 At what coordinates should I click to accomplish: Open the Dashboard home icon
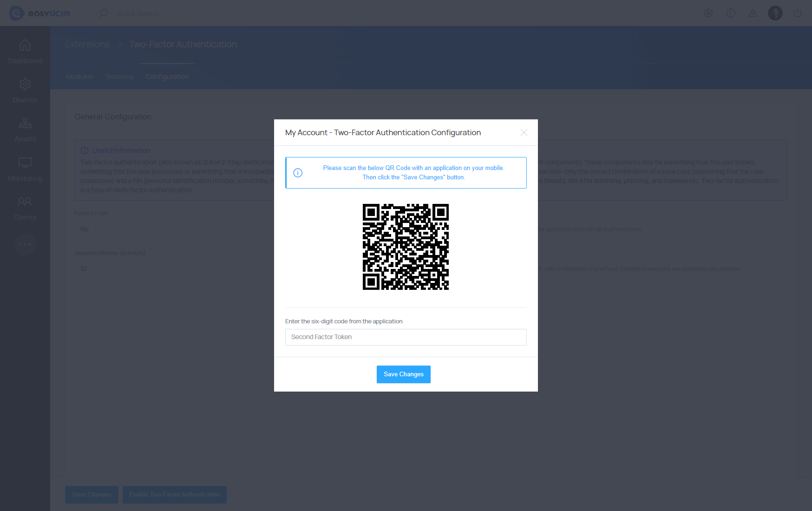pos(25,46)
